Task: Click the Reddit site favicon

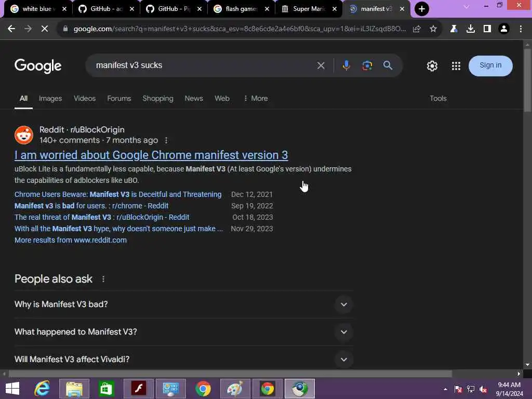Action: (x=24, y=135)
